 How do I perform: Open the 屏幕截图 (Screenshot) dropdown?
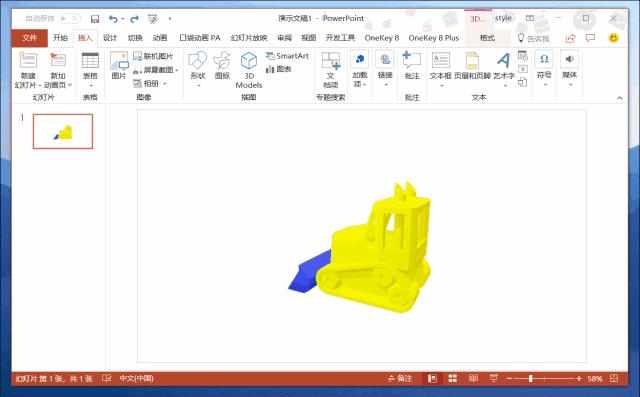156,70
